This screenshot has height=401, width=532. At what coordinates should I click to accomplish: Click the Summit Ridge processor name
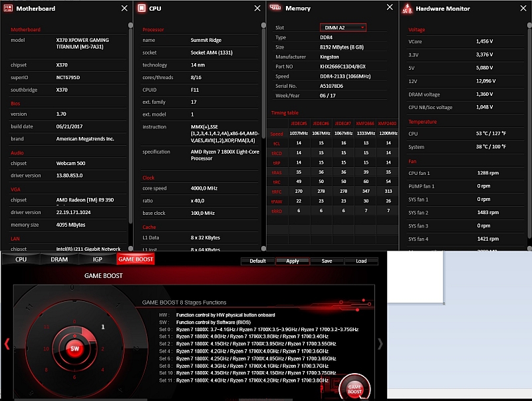[206, 40]
